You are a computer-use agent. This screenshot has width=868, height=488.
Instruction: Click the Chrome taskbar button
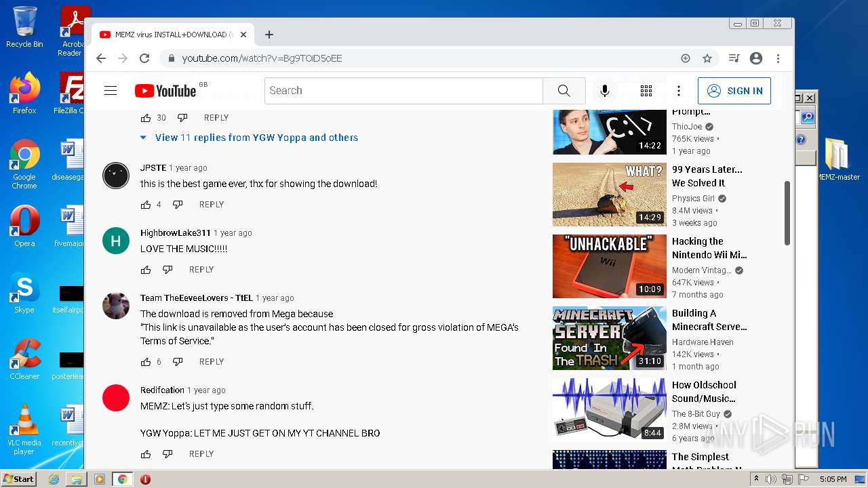tap(122, 479)
